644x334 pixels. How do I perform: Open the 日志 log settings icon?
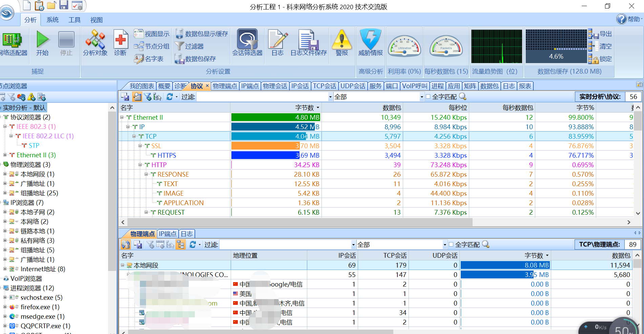tap(278, 39)
